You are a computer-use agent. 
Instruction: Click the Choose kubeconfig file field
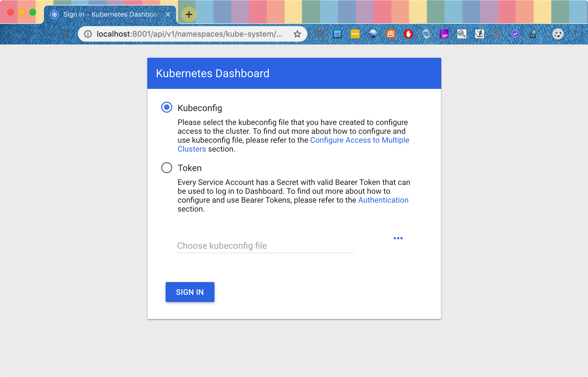(265, 246)
